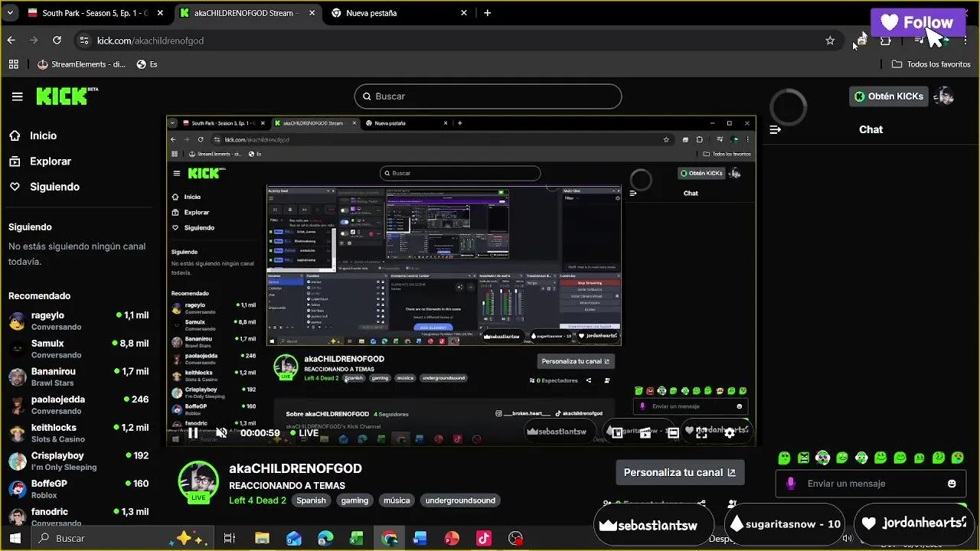The image size is (980, 551).
Task: Open StreamElements bookmark
Action: click(x=81, y=64)
